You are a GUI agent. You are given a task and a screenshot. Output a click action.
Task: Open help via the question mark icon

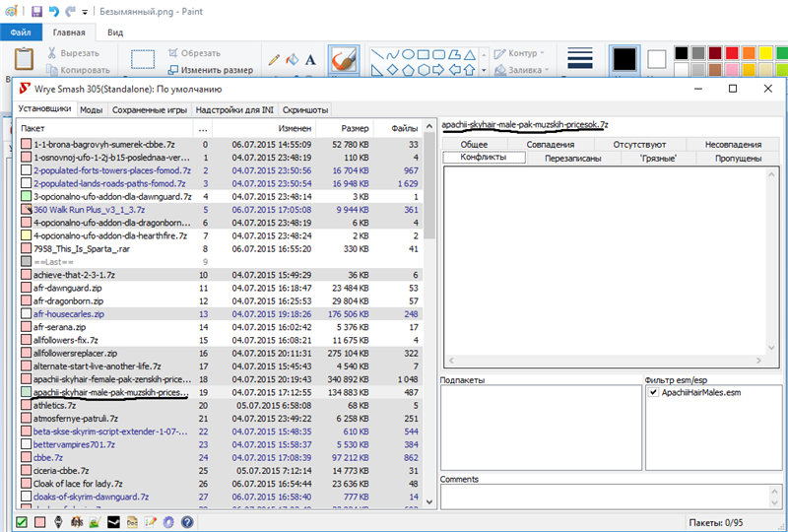pyautogui.click(x=187, y=522)
